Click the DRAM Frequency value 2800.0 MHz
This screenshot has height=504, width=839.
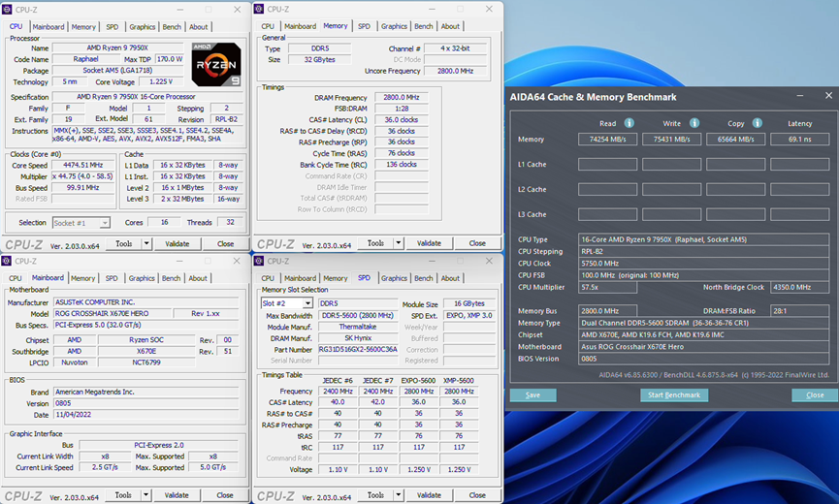(x=402, y=97)
